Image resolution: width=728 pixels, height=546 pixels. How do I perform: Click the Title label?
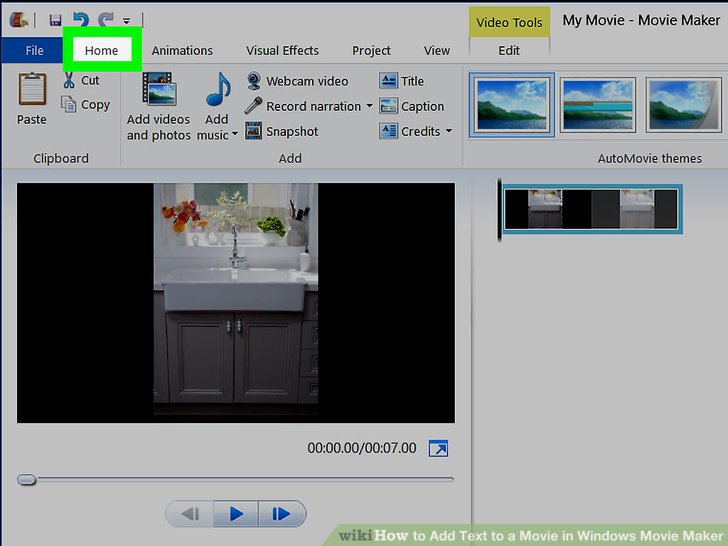pos(412,81)
